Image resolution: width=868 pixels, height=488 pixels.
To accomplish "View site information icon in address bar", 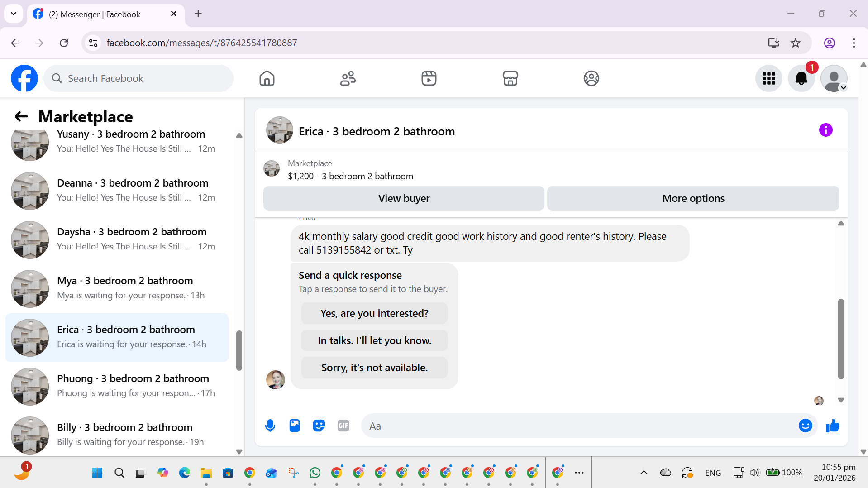I will (x=93, y=43).
